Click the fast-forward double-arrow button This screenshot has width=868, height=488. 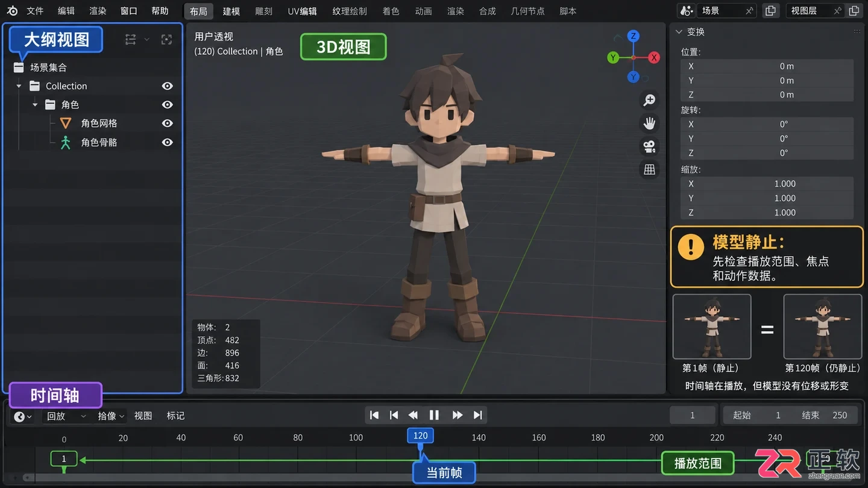(458, 415)
